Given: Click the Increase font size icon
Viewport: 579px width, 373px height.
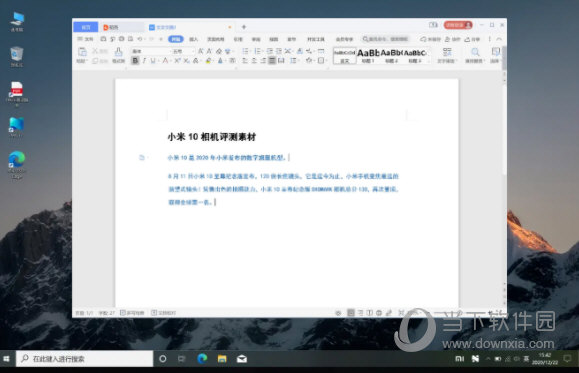Looking at the screenshot, I should (201, 51).
